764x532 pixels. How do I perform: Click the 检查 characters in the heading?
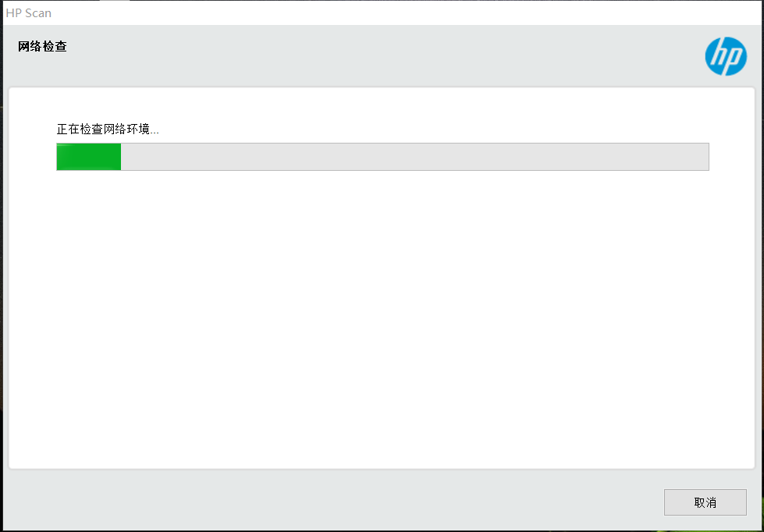(x=55, y=46)
